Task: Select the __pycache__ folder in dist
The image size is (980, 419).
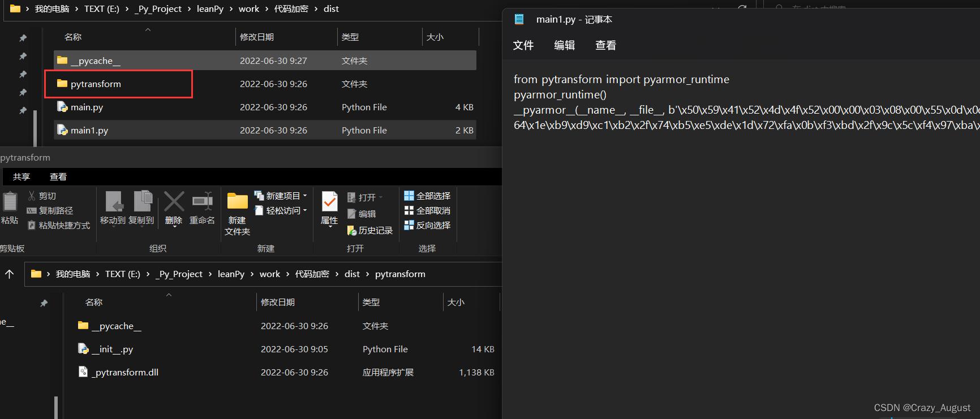Action: point(265,61)
